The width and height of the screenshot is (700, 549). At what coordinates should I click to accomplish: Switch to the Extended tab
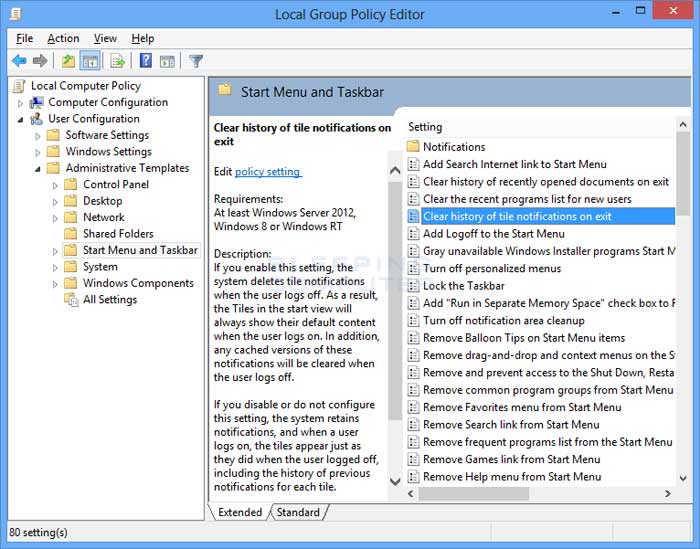tap(240, 512)
